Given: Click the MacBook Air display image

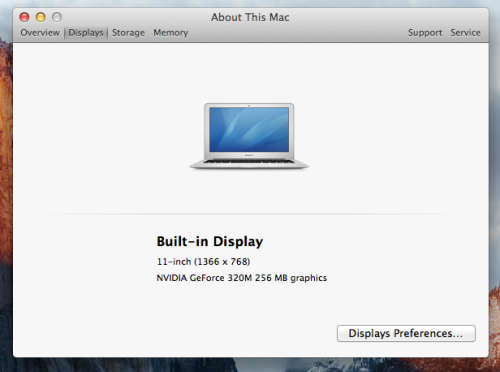Looking at the screenshot, I should click(249, 136).
